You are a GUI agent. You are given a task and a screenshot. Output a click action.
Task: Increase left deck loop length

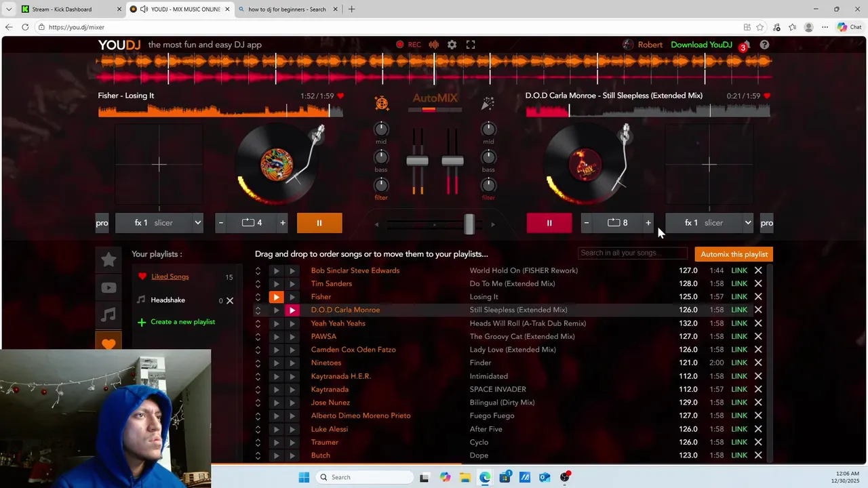click(283, 223)
